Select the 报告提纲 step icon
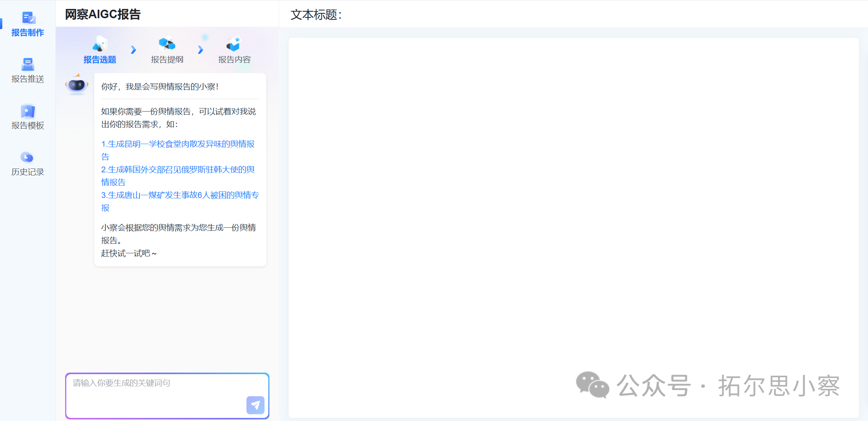Screen dimensions: 868x421 tap(167, 44)
